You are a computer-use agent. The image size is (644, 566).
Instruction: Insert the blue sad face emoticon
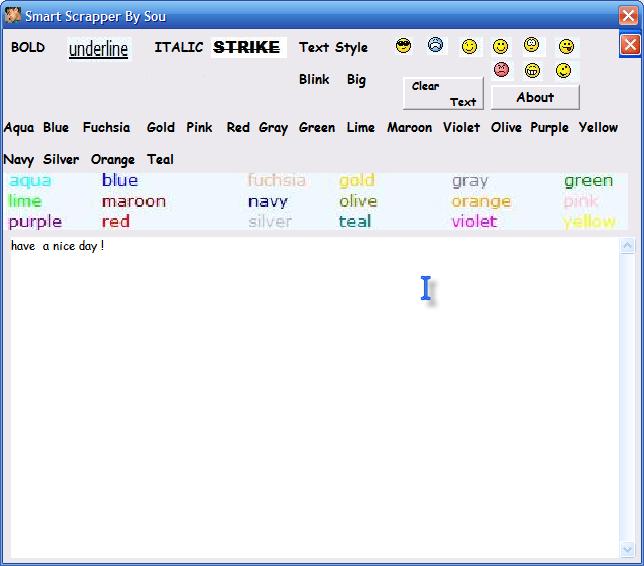coord(435,45)
